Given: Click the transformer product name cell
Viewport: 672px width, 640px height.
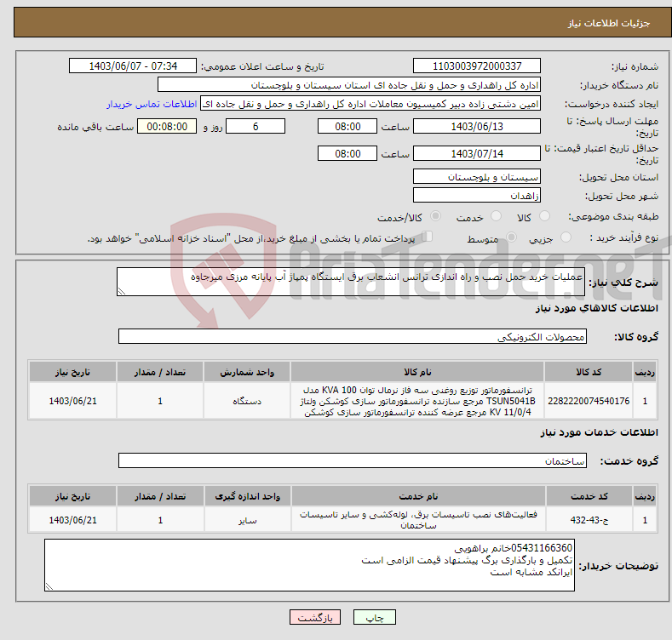Looking at the screenshot, I should [x=417, y=401].
